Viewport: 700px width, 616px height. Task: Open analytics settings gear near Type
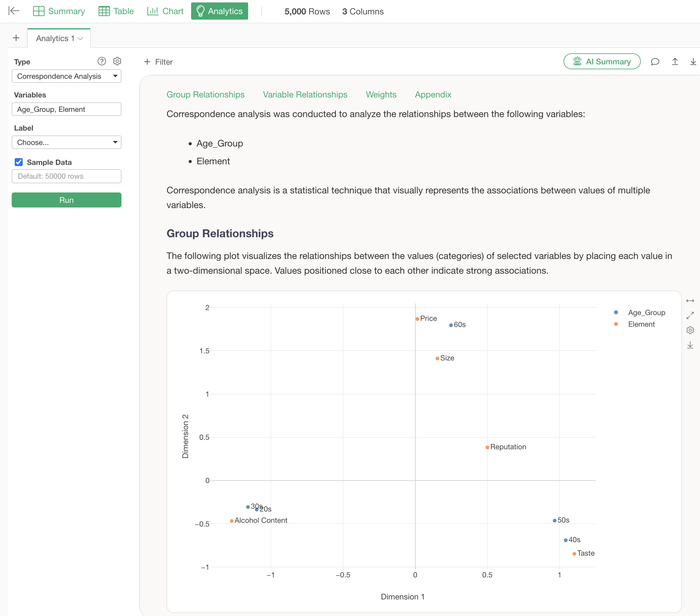pos(117,61)
